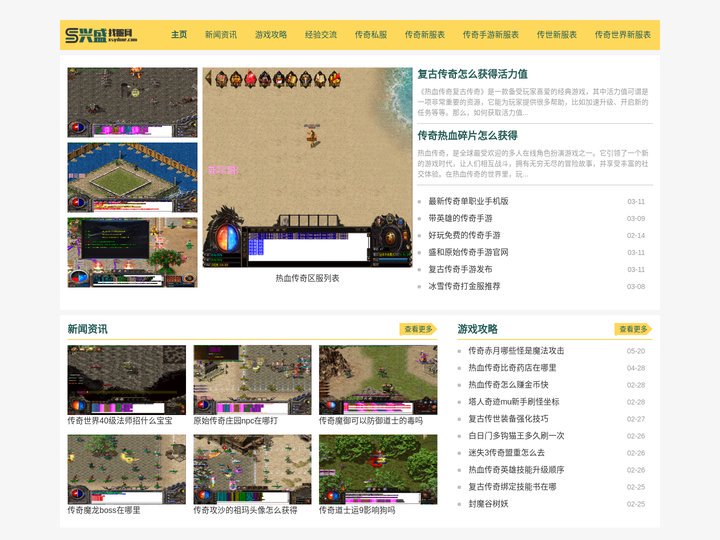The image size is (720, 540).
Task: Open caption link 传奇魔龙boss在哪里
Action: click(104, 510)
